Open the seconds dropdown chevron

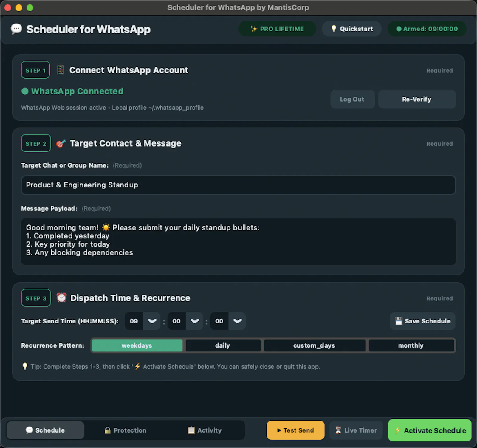237,321
